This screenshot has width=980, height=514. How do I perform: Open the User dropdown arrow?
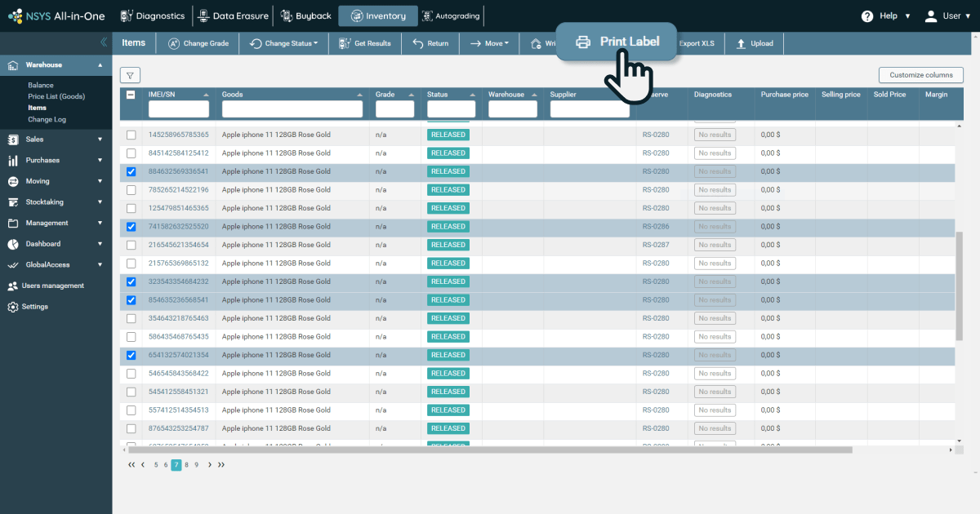969,16
